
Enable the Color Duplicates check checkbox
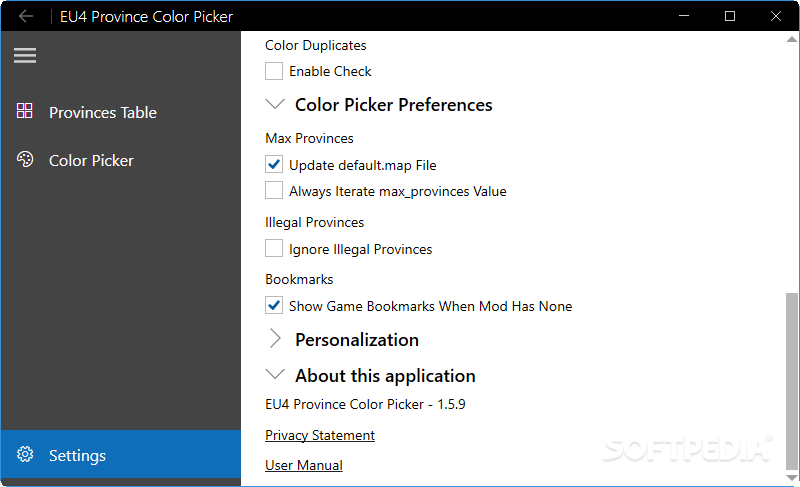274,71
